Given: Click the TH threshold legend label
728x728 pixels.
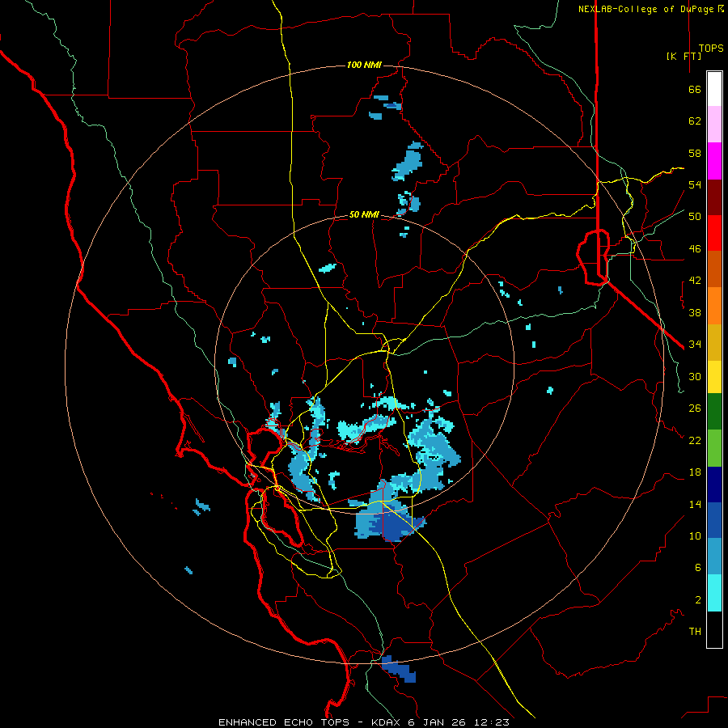Looking at the screenshot, I should tap(695, 632).
